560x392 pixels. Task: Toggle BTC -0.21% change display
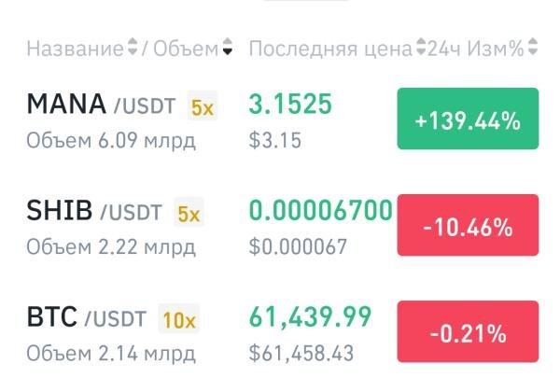pyautogui.click(x=468, y=331)
